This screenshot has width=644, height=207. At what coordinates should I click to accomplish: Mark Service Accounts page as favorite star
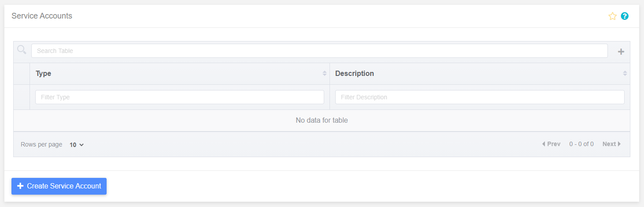[x=612, y=16]
